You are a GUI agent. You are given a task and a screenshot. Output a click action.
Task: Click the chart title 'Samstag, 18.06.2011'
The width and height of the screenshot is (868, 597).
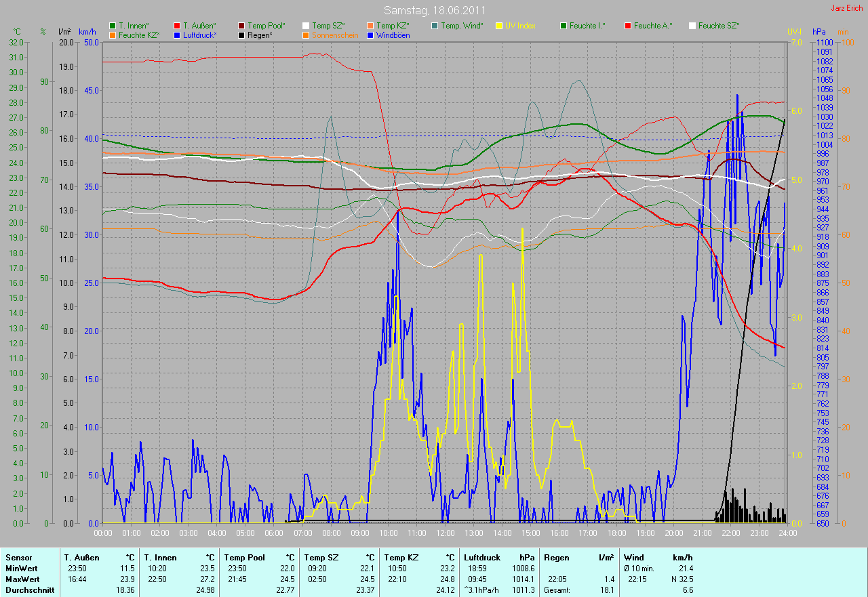434,10
